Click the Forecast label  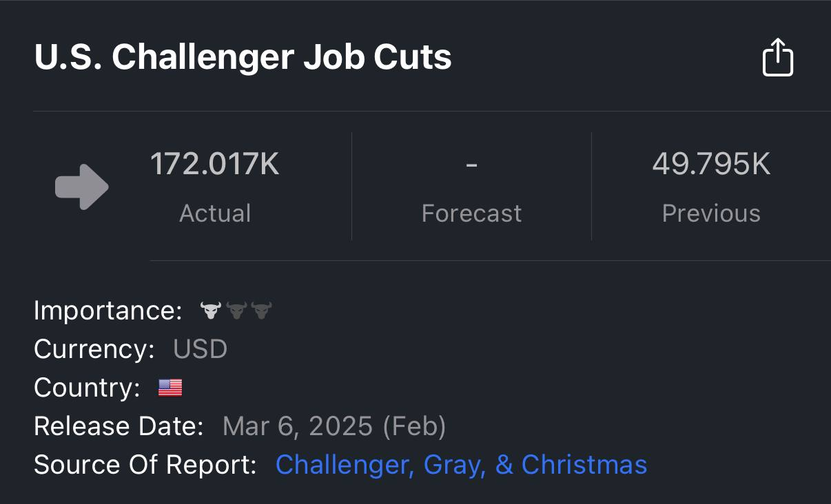(471, 213)
